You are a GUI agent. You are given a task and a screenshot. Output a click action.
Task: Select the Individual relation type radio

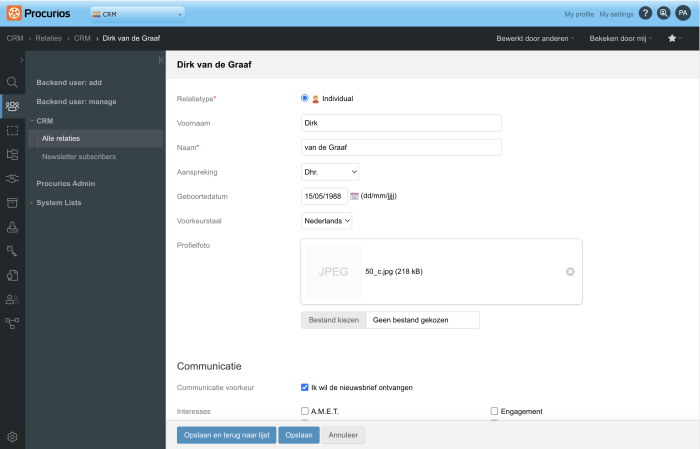tap(304, 98)
